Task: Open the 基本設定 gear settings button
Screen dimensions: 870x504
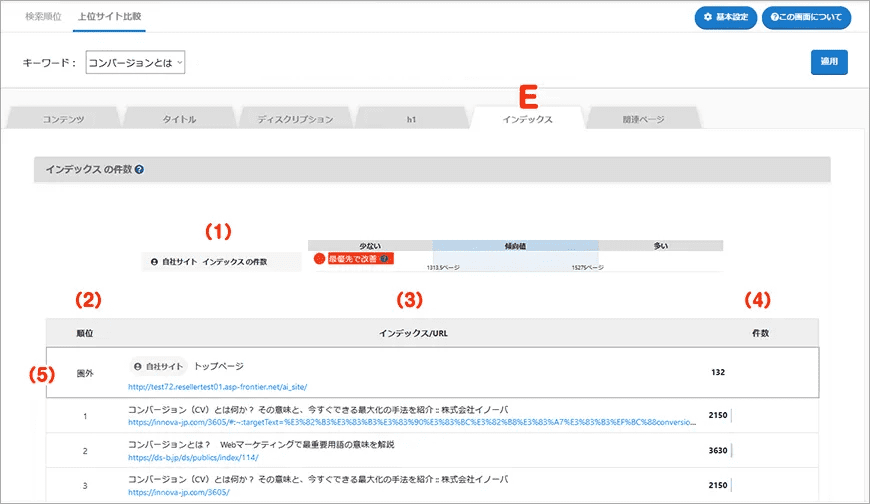Action: coord(725,17)
